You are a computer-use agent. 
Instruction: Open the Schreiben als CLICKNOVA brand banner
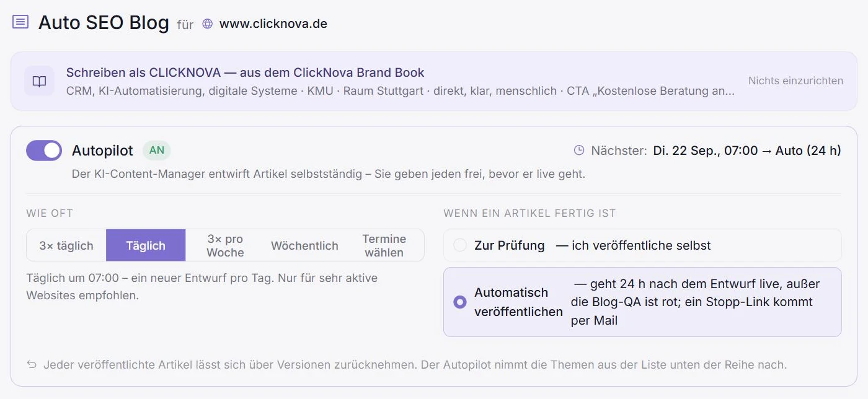tap(434, 81)
